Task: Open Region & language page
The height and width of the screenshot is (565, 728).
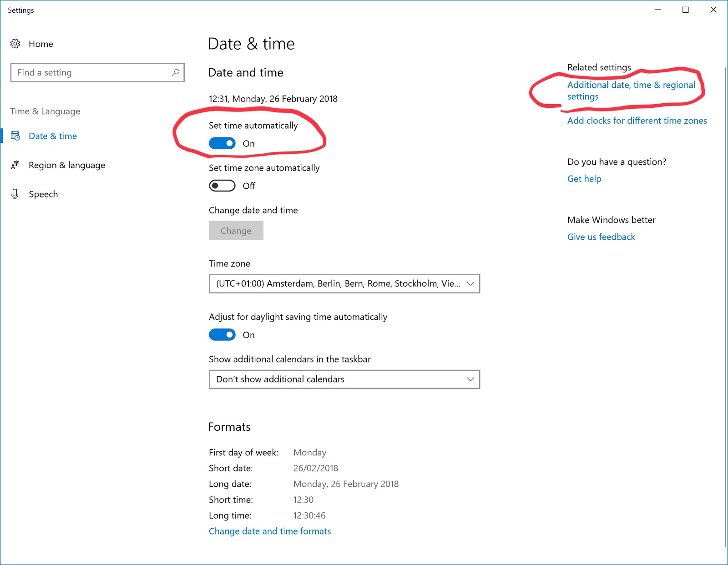Action: 67,165
